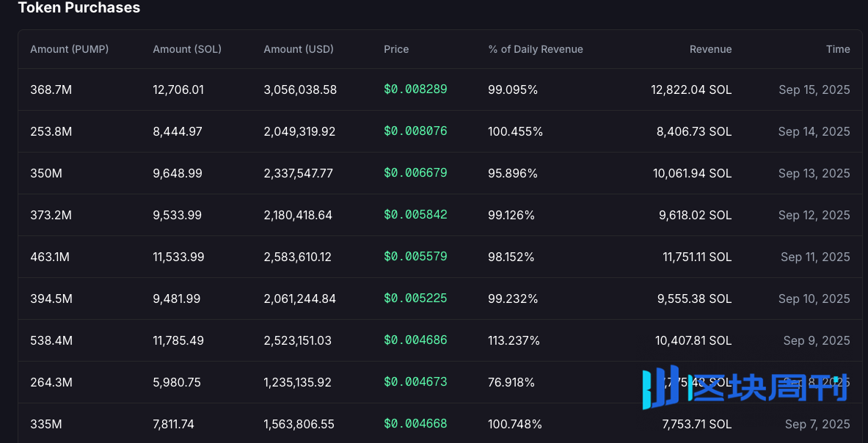Select the 95.896% daily revenue cell
Image resolution: width=868 pixels, height=443 pixels.
(513, 173)
